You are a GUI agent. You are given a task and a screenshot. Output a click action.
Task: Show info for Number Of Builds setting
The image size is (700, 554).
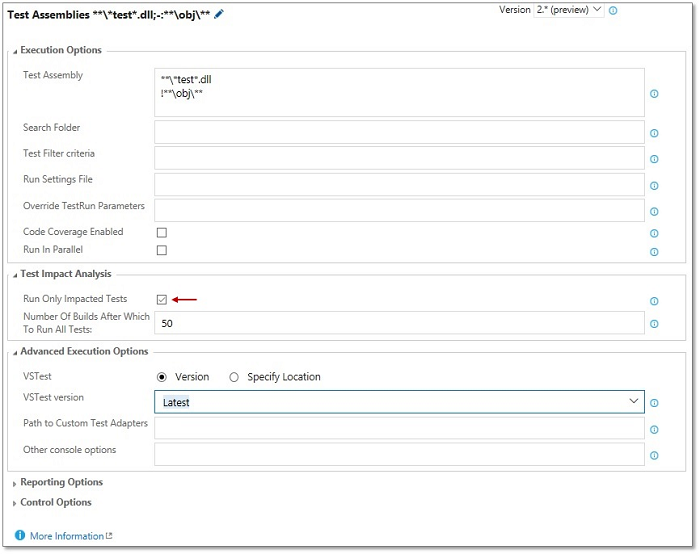click(654, 324)
